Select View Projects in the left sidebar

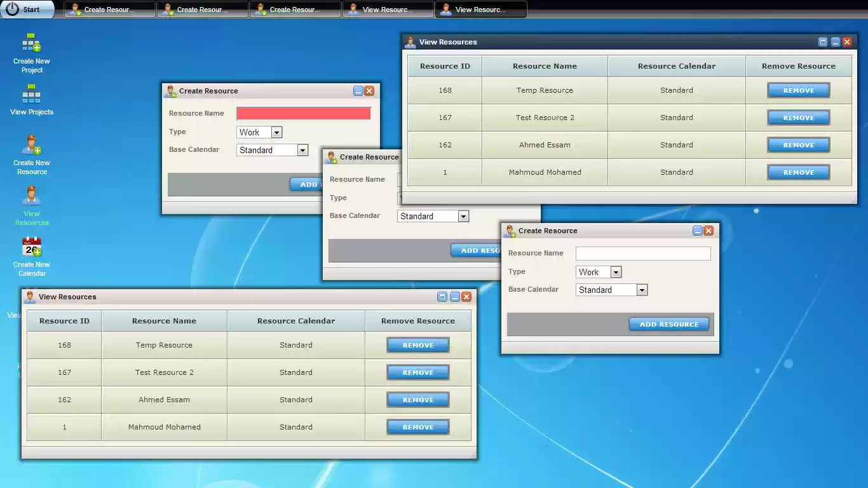coord(31,100)
